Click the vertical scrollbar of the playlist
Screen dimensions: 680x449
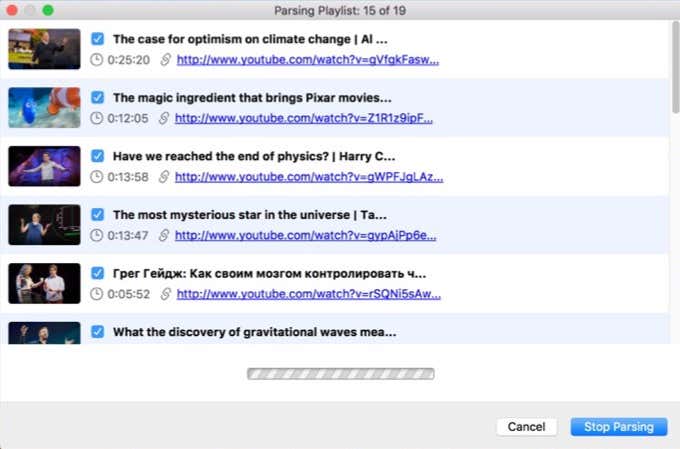[x=675, y=70]
